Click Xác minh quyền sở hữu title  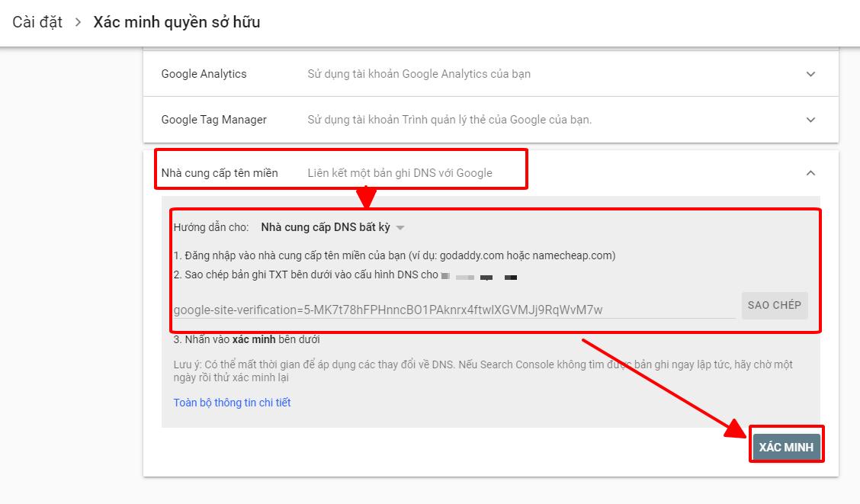pos(177,22)
